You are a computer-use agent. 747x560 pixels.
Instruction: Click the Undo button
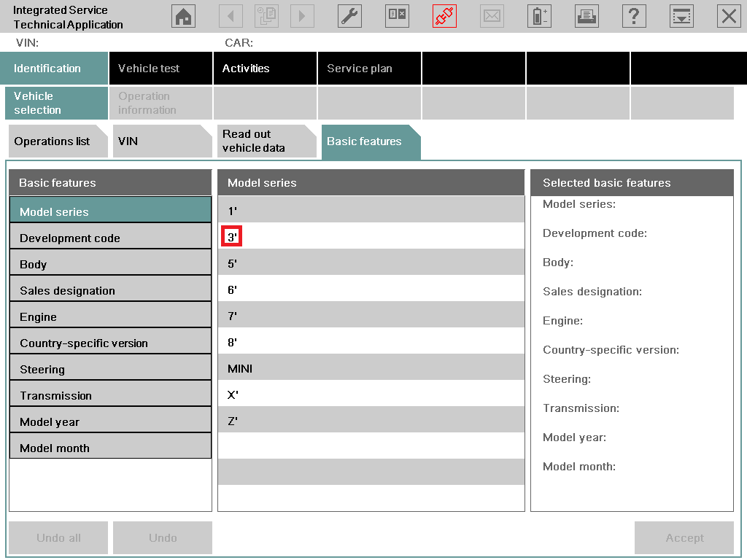pyautogui.click(x=163, y=537)
